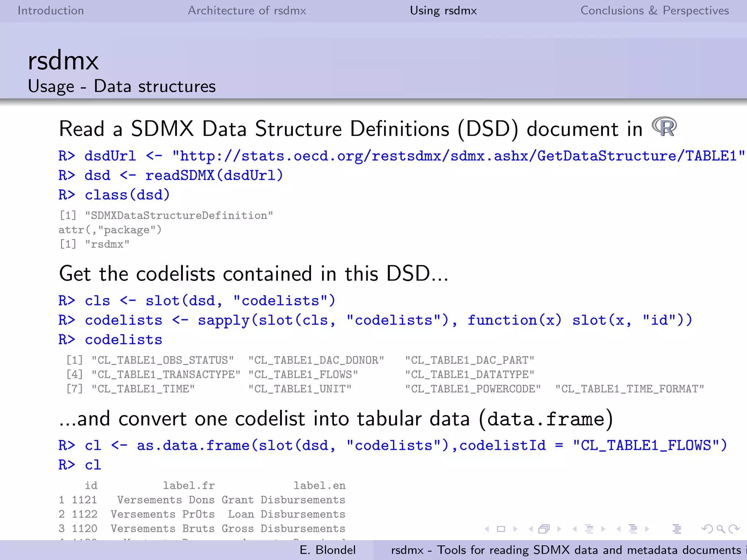Open the Using rsdmx section
Image resolution: width=747 pixels, height=560 pixels.
[443, 11]
